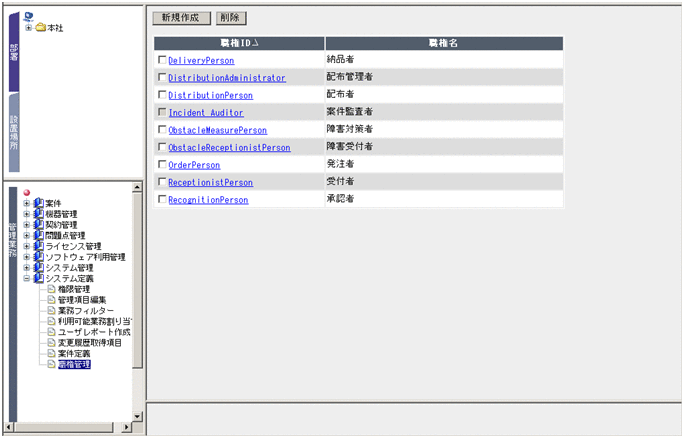Expand the ソフトウェア利用管理 tree node
685x440 pixels.
(x=27, y=257)
